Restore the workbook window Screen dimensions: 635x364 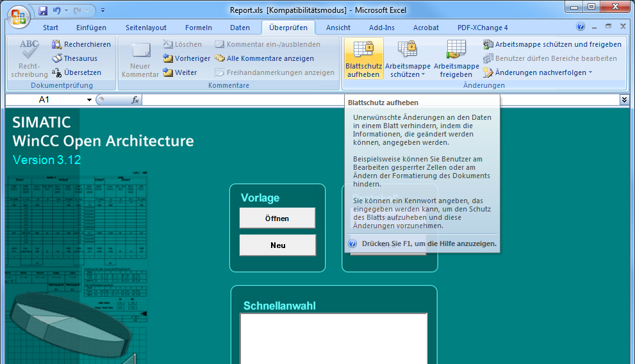608,26
